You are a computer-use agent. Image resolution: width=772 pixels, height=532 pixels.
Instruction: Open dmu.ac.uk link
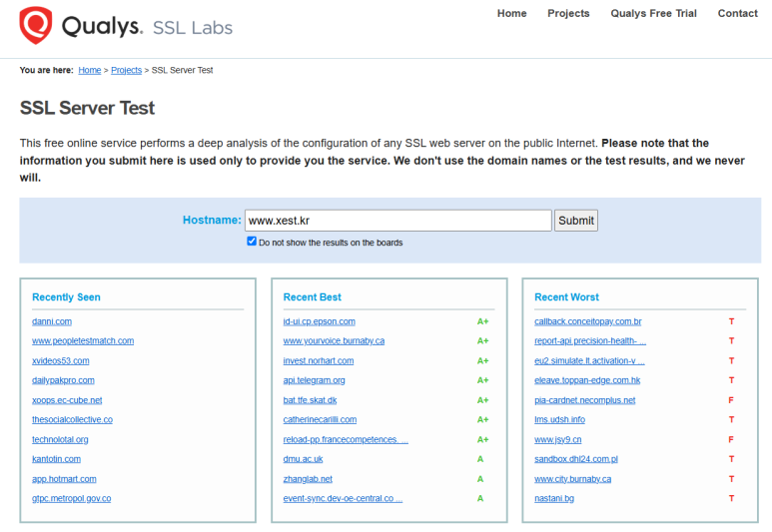[x=303, y=459]
